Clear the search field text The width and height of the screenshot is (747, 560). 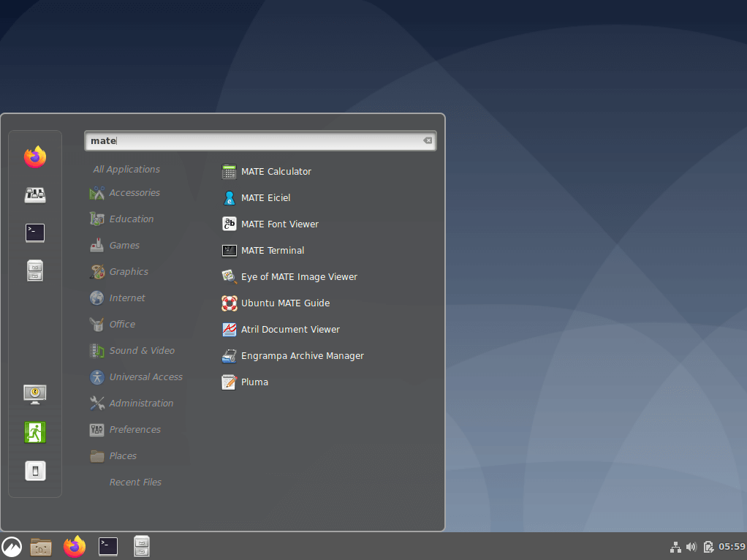pyautogui.click(x=428, y=140)
